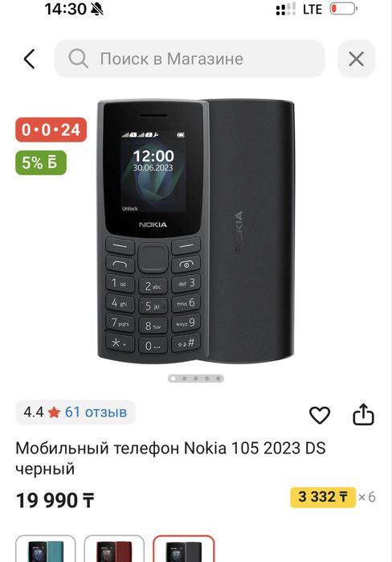The image size is (392, 562).
Task: Open the 61 отзыв reviews link
Action: (96, 412)
